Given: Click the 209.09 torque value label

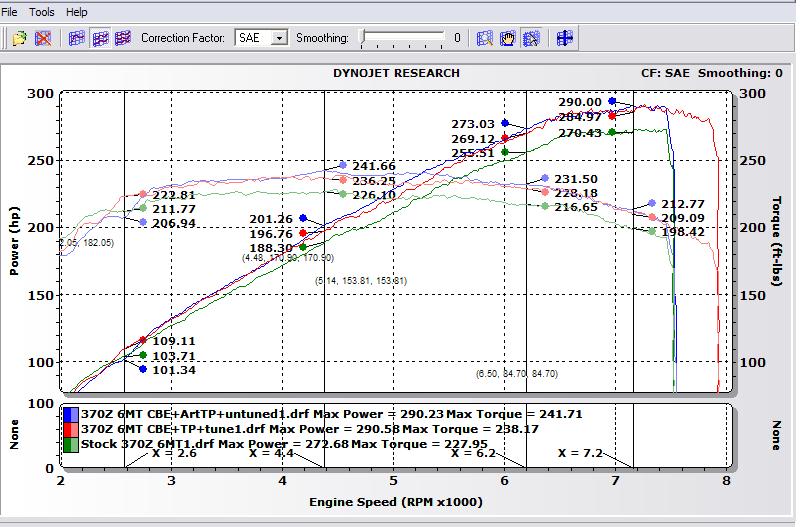Looking at the screenshot, I should click(x=683, y=218).
